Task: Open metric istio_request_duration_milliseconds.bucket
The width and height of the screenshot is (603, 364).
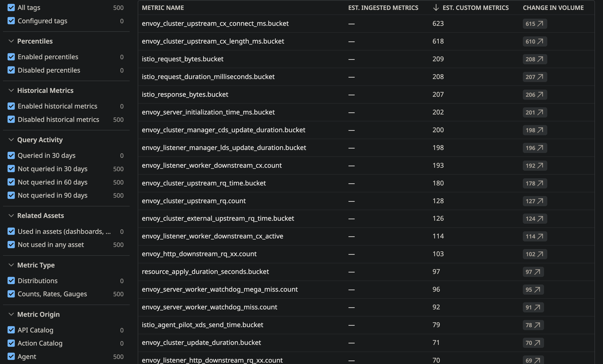Action: (208, 77)
